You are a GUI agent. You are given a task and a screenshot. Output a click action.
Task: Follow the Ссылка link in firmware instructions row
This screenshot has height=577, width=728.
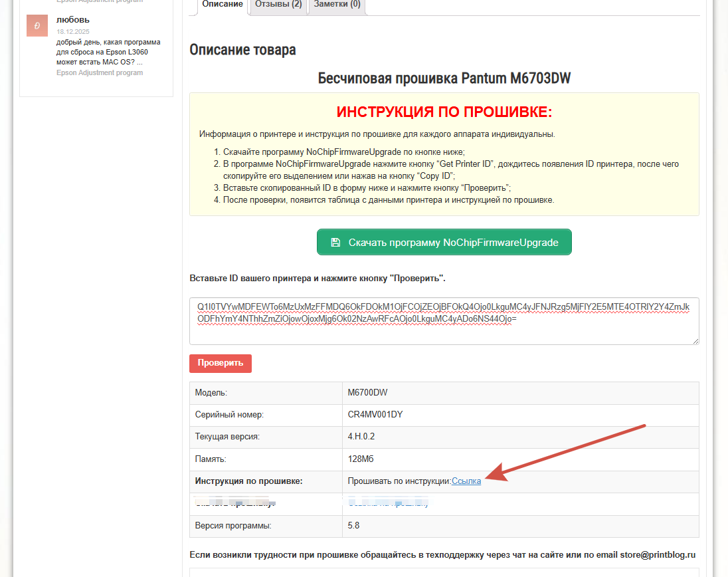pyautogui.click(x=466, y=481)
